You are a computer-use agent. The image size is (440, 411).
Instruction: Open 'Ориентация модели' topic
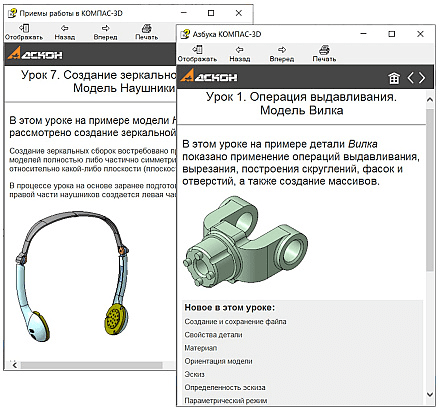(x=218, y=361)
